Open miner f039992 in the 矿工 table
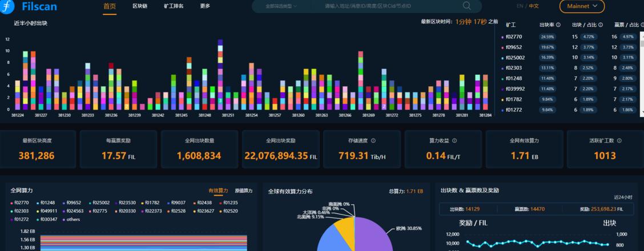Image resolution: width=644 pixels, height=251 pixels. (x=515, y=89)
